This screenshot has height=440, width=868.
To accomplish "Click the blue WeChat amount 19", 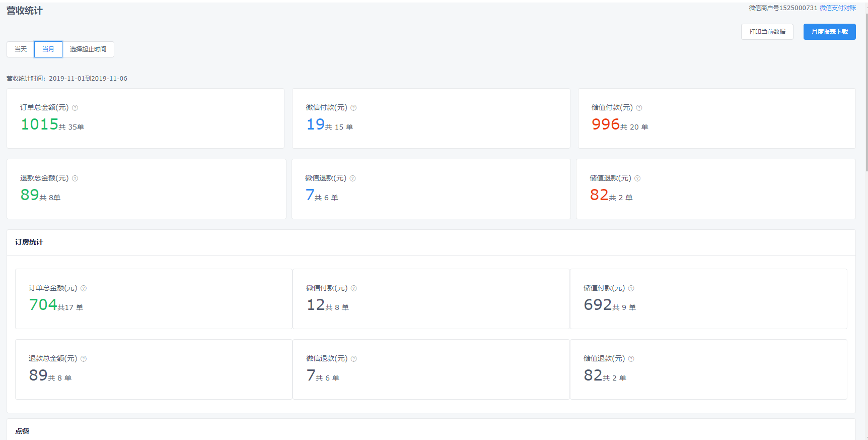I will [x=316, y=124].
